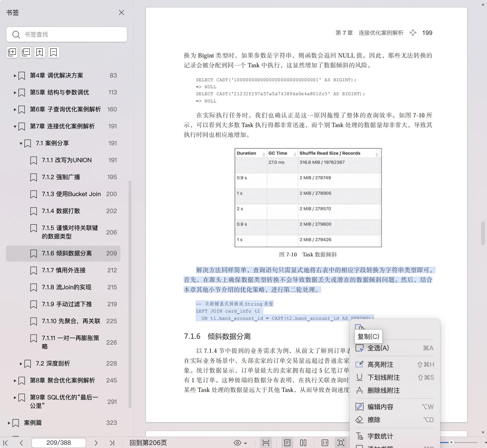Click bookmark icon beside 第8章 聚合优化案例解析

pyautogui.click(x=22, y=380)
